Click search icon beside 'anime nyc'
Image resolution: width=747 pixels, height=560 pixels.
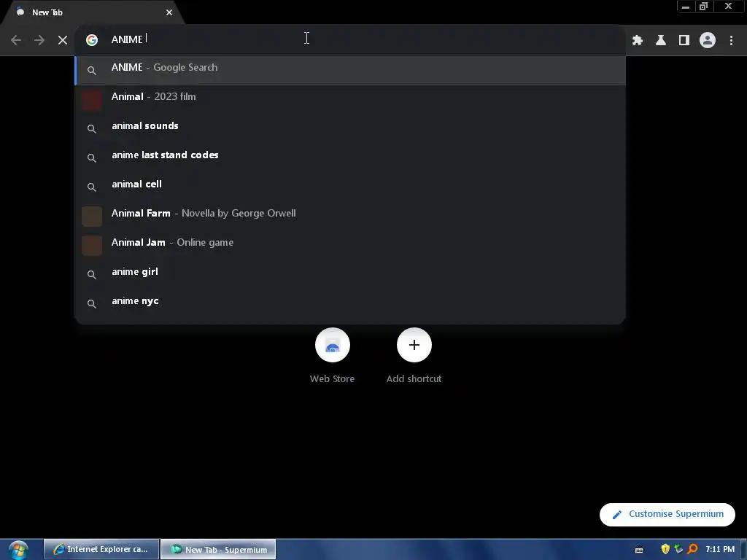point(92,304)
